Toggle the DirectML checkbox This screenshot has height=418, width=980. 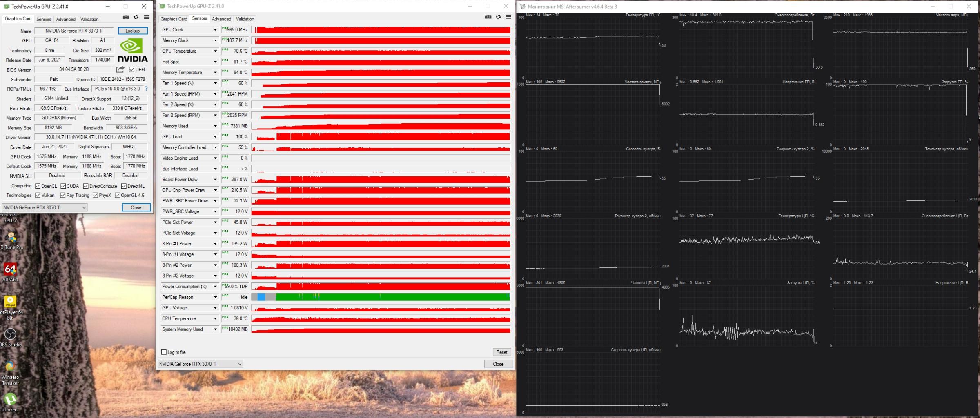124,186
